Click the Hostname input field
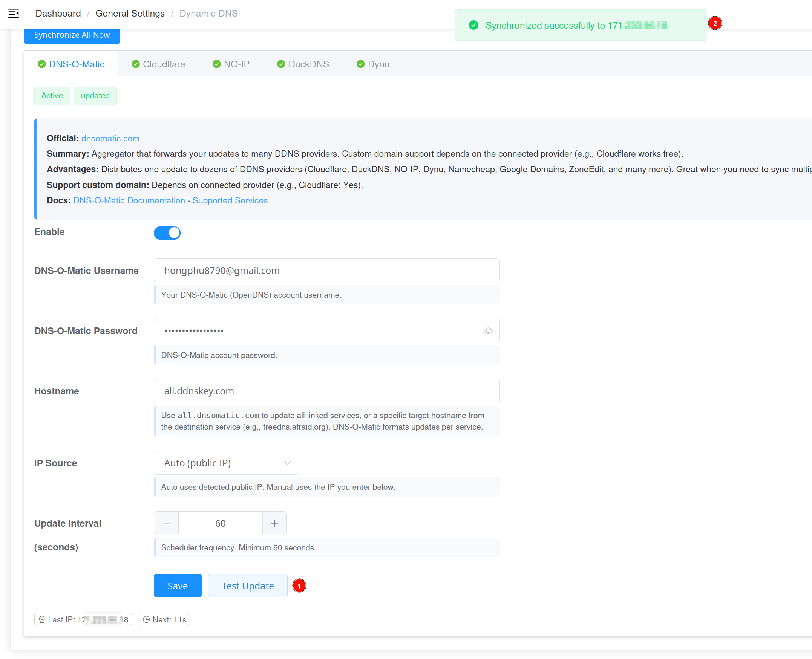This screenshot has height=659, width=812. point(326,391)
